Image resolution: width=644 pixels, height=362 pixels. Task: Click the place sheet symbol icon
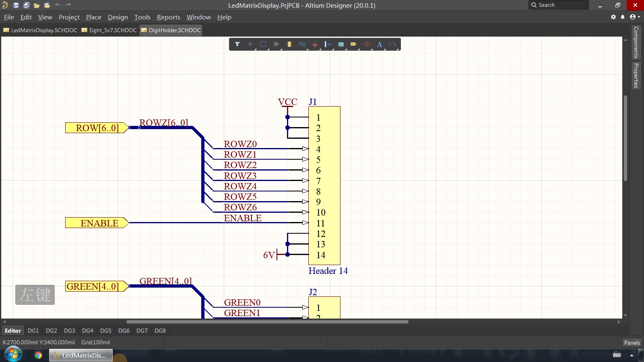pyautogui.click(x=341, y=44)
